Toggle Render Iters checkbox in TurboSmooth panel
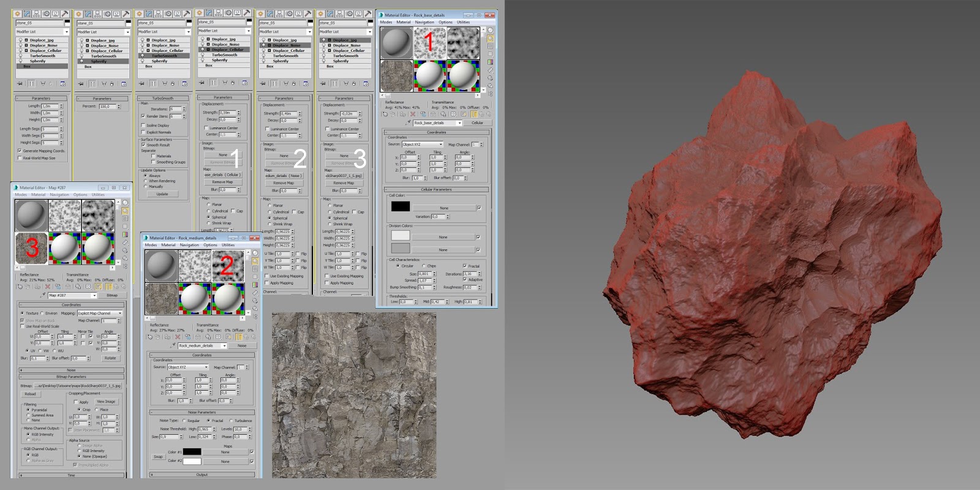980x490 pixels. (x=143, y=116)
